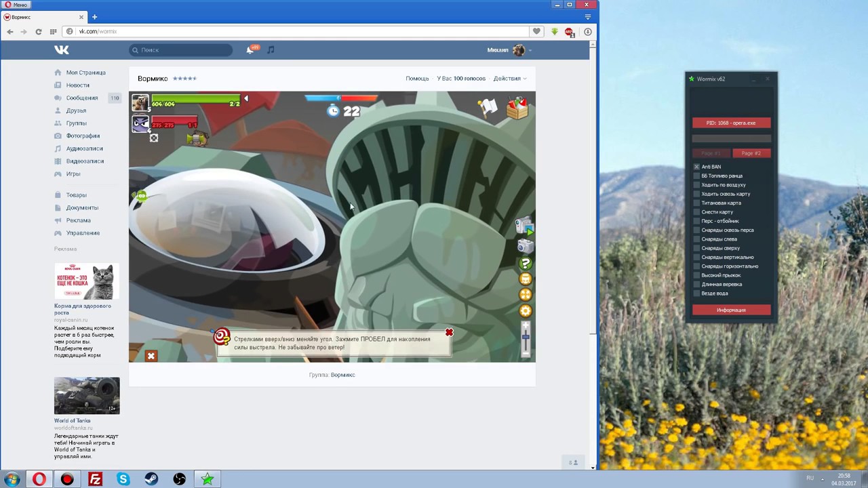Reload the browser page
Screen dimensions: 868x488
[x=38, y=31]
